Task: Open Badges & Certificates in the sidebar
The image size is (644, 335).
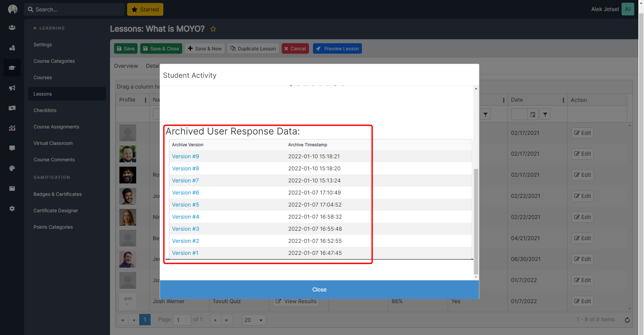Action: tap(57, 194)
